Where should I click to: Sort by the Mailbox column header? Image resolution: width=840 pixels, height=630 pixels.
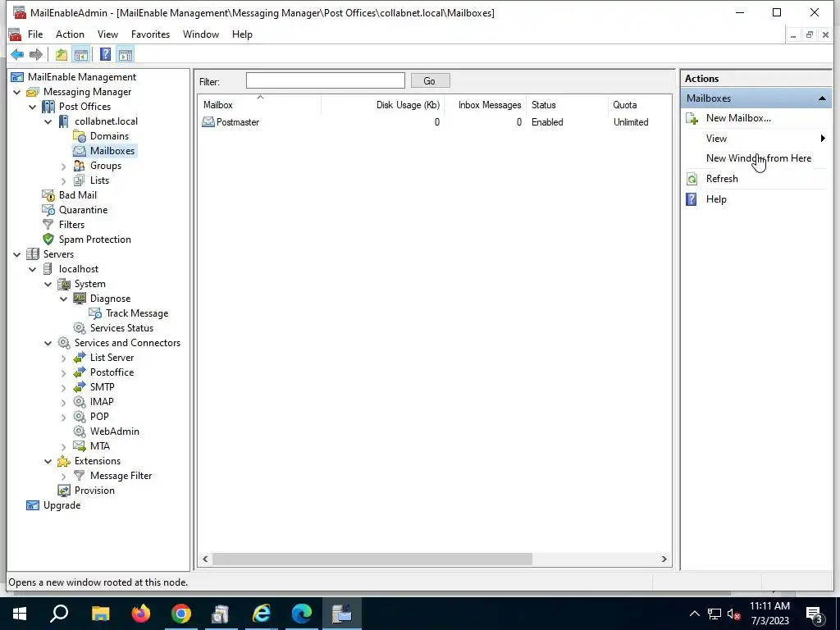pyautogui.click(x=260, y=105)
